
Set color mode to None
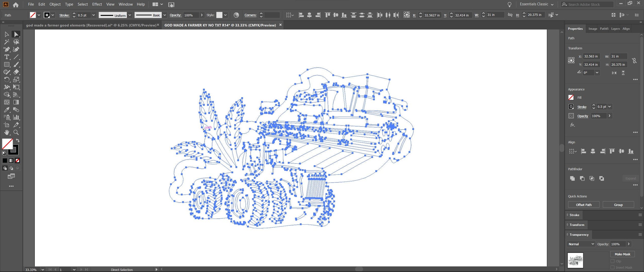[17, 160]
